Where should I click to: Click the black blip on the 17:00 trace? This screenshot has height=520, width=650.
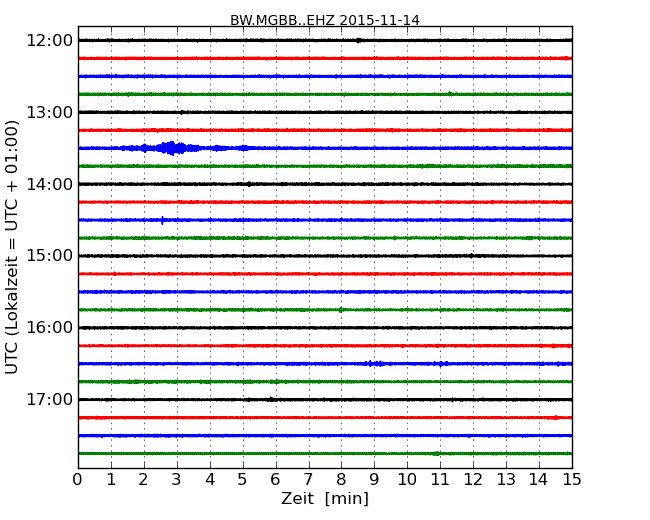(271, 399)
